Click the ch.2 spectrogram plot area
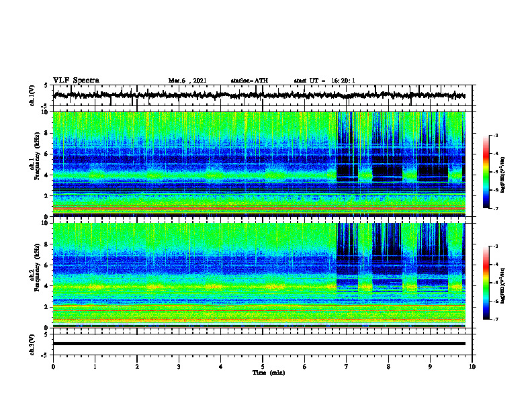Viewport: 532px width, 411px height. (x=259, y=275)
